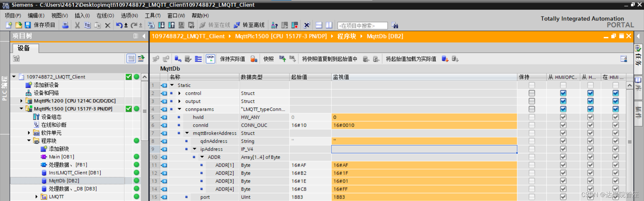Click the expand all rows icon in DB toolbar
Viewport: 644px width, 201px height.
click(x=198, y=59)
